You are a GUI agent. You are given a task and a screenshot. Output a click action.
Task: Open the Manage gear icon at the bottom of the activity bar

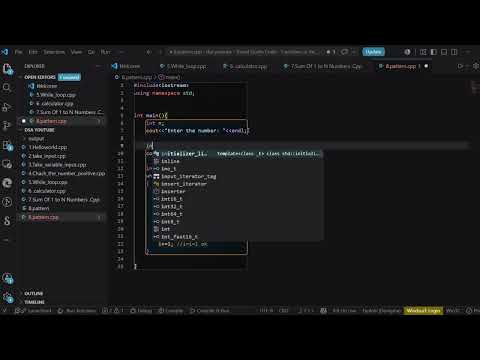[x=7, y=297]
